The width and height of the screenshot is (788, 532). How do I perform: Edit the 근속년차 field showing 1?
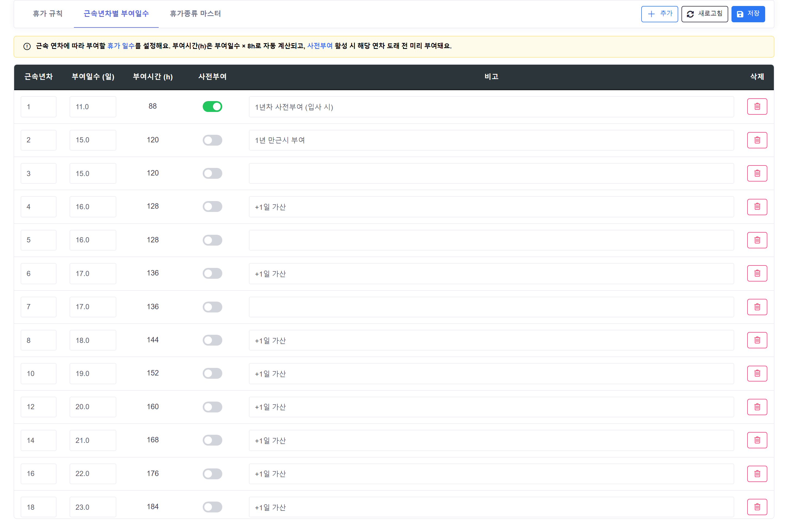click(x=38, y=107)
